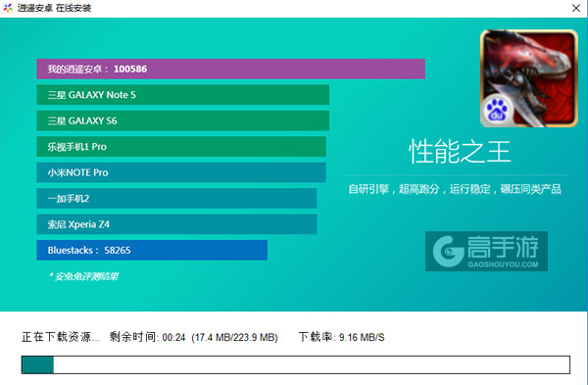Click the 自研引擎 slogan subtitle text
The width and height of the screenshot is (588, 385).
455,189
